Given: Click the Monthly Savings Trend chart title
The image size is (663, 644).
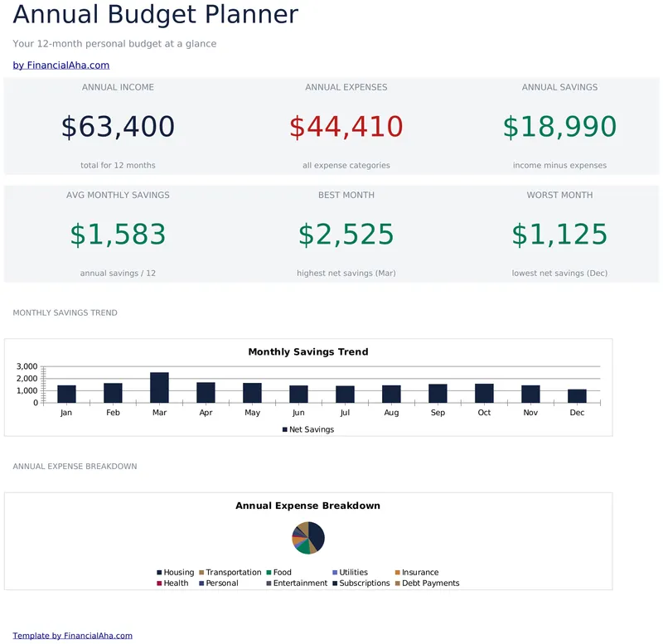Looking at the screenshot, I should point(308,351).
